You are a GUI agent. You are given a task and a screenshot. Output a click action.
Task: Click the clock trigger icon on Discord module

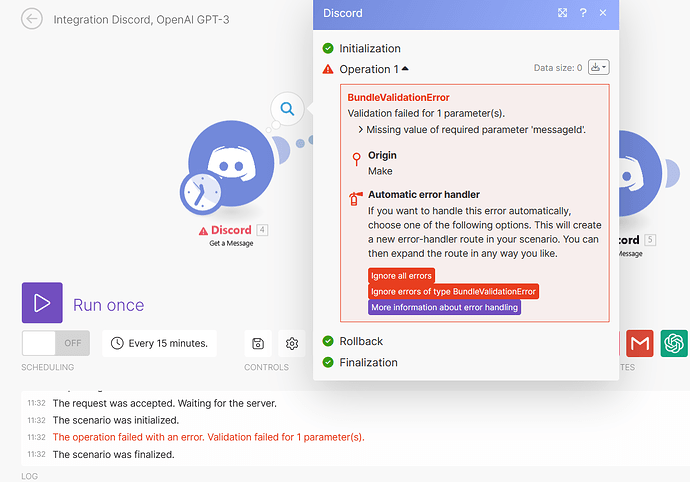pos(201,193)
